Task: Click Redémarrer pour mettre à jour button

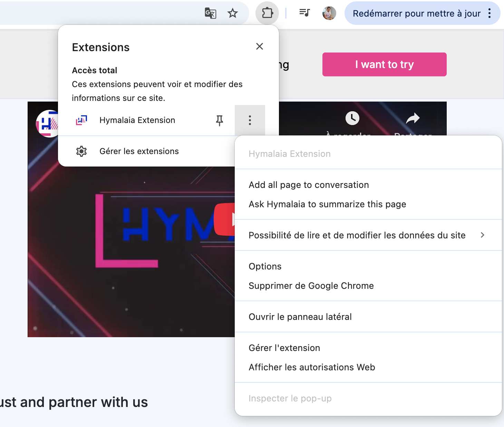Action: (417, 13)
